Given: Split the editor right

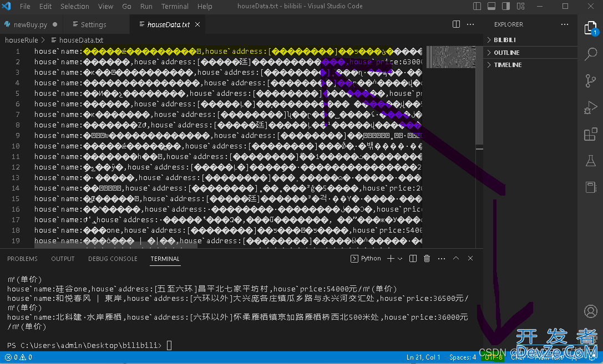Looking at the screenshot, I should pyautogui.click(x=456, y=24).
